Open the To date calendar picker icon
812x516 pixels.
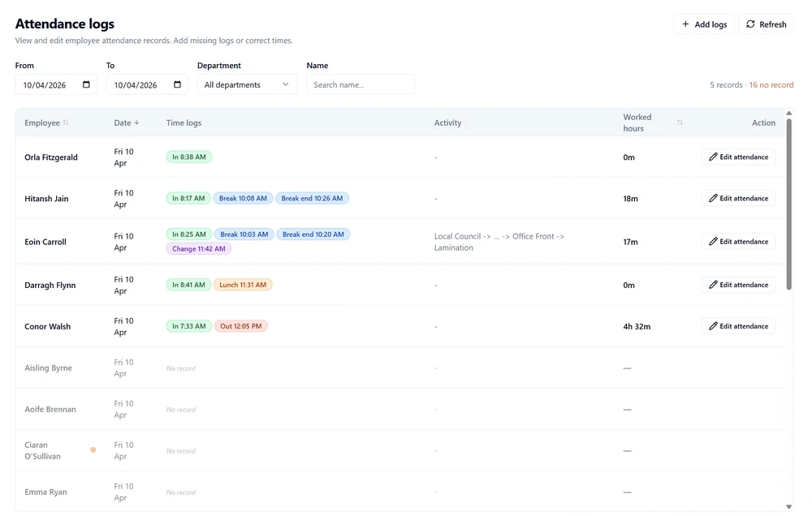[x=178, y=84]
